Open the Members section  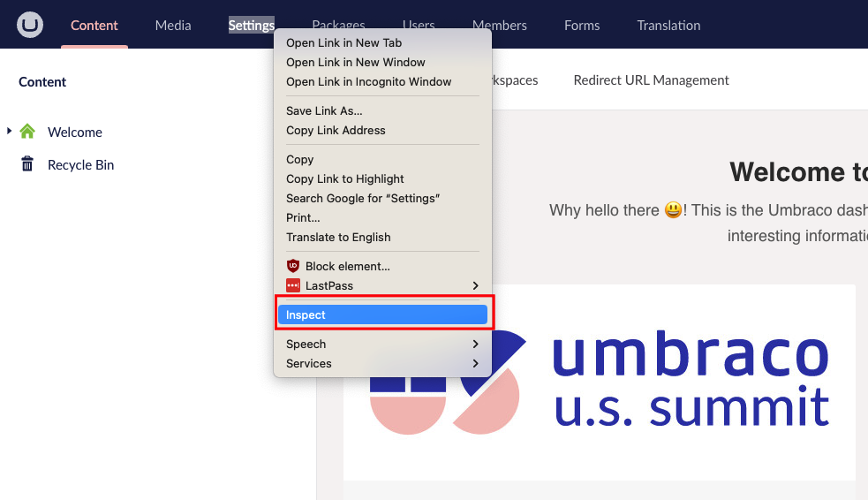coord(499,26)
